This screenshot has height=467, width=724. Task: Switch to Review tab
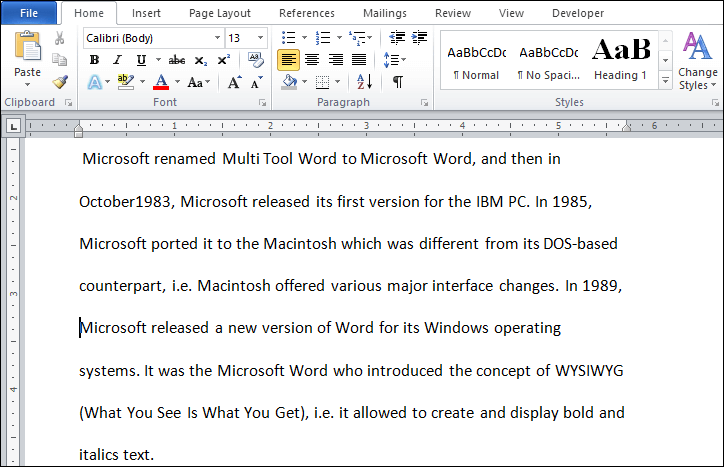click(452, 13)
